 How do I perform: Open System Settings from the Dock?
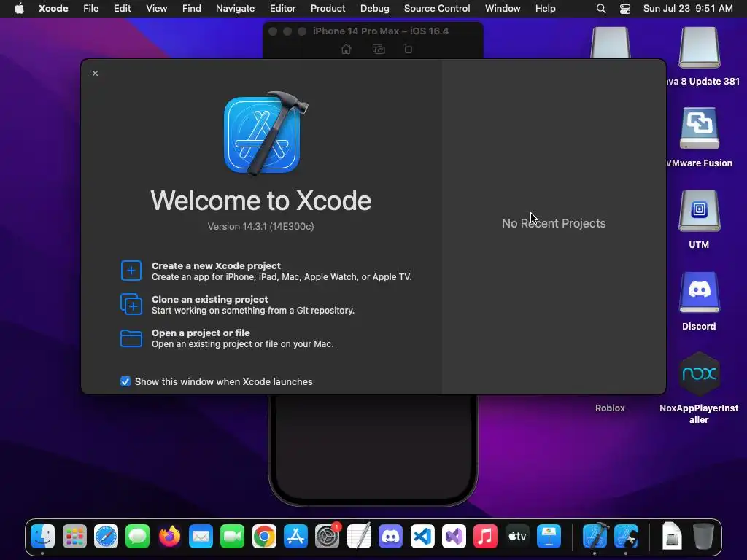click(328, 536)
